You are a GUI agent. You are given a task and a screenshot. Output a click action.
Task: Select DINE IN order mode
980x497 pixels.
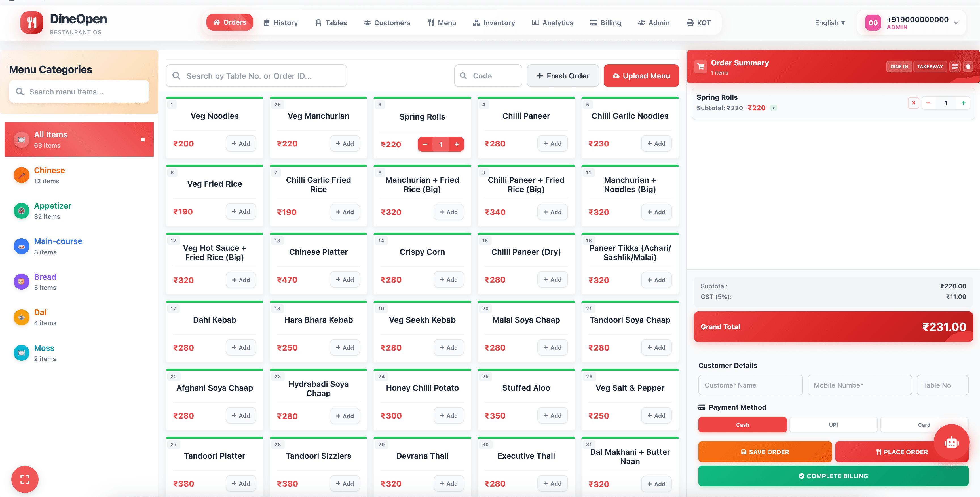tap(899, 66)
